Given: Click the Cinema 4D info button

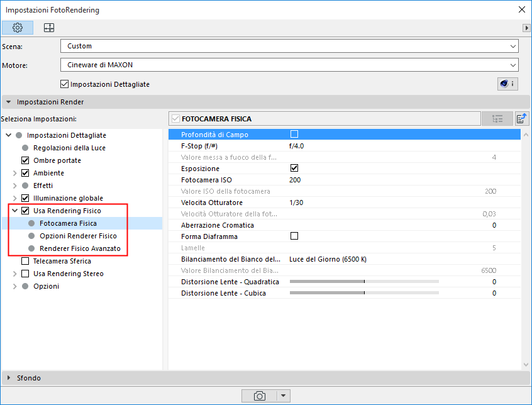Looking at the screenshot, I should [x=507, y=84].
